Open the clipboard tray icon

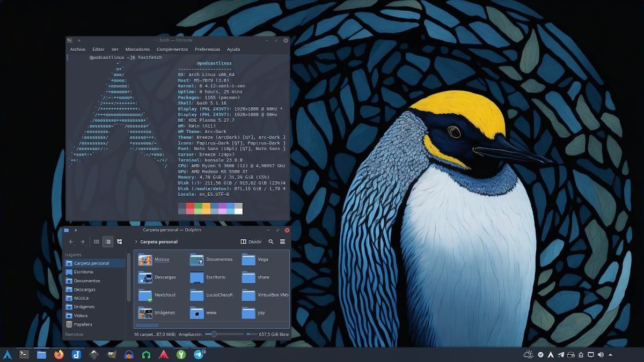[x=581, y=354]
